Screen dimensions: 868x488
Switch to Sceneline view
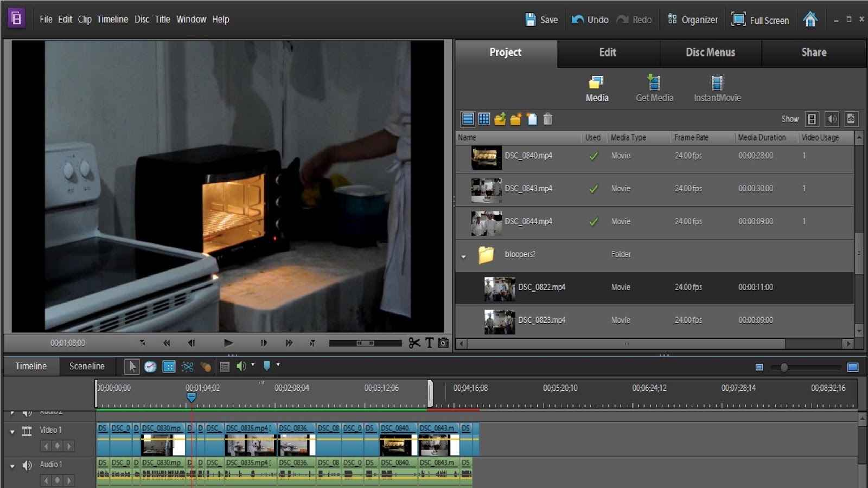tap(87, 366)
